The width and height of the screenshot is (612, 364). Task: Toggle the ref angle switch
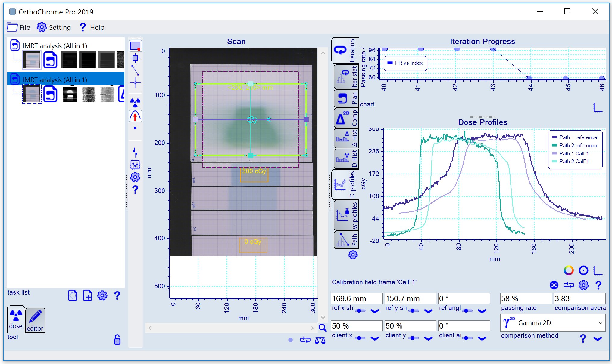(467, 310)
